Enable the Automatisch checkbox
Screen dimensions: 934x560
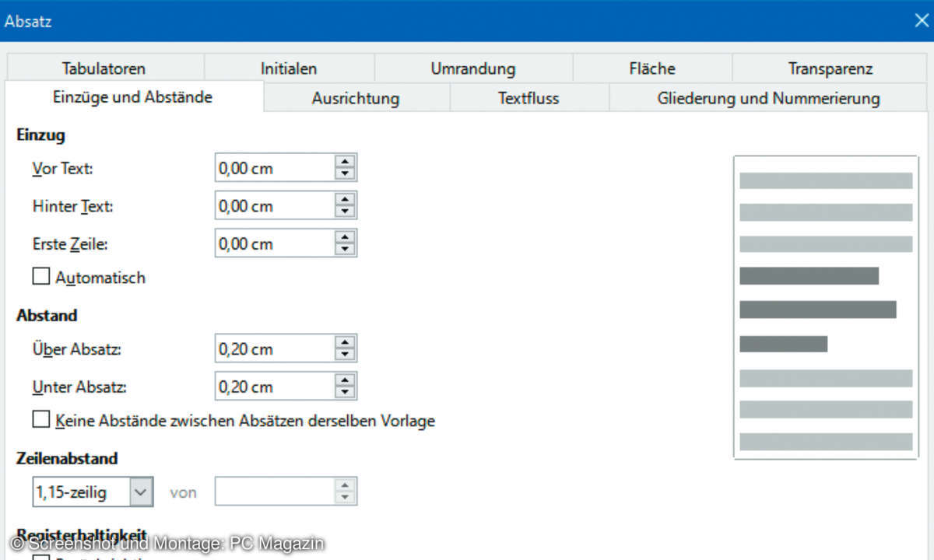tap(40, 277)
